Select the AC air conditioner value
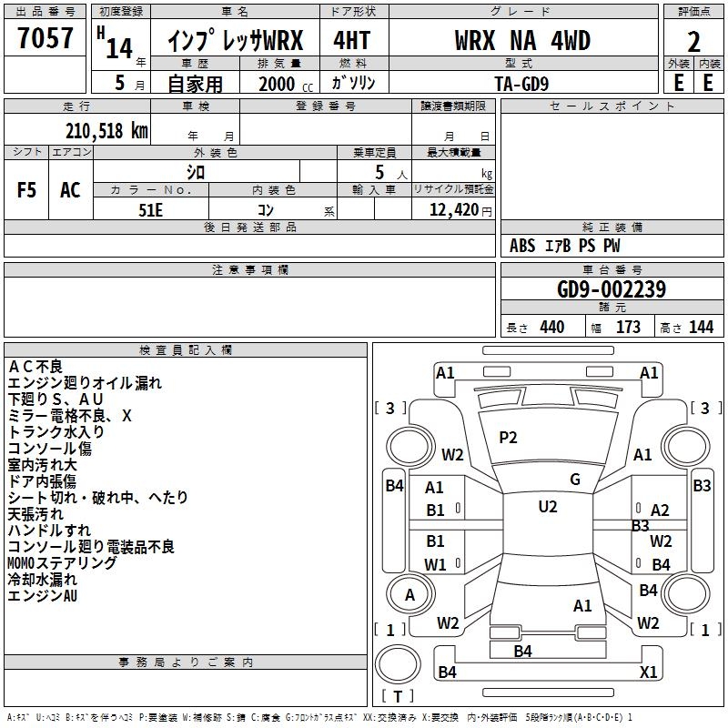The height and width of the screenshot is (728, 728). 70,190
